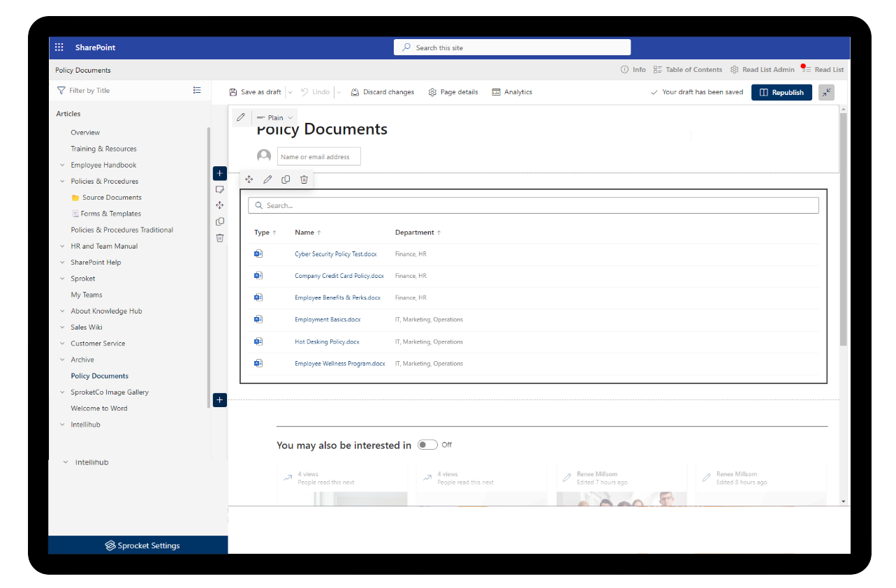Open Employee Benefits & Perks.docx

click(x=338, y=297)
